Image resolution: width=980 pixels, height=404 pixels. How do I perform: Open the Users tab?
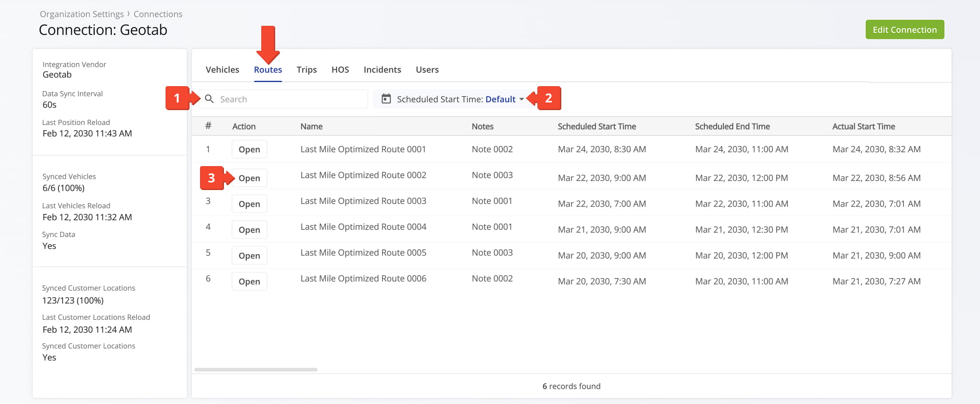point(427,69)
